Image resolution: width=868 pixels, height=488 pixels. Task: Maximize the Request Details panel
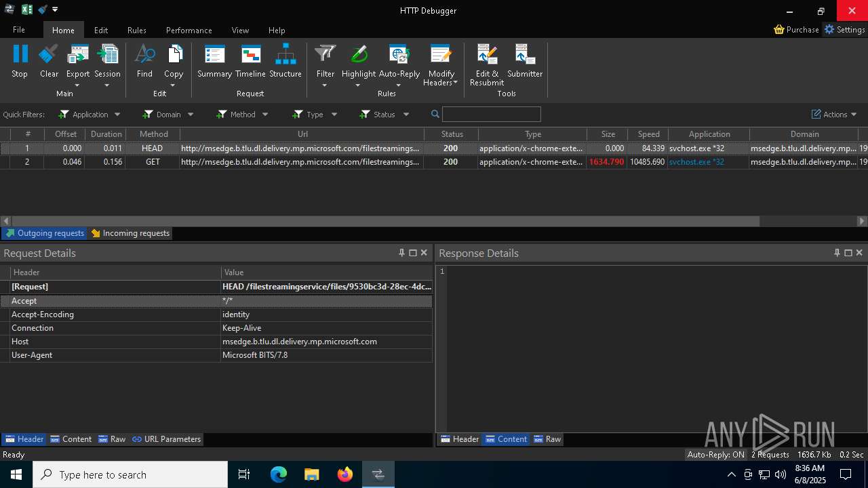click(413, 253)
